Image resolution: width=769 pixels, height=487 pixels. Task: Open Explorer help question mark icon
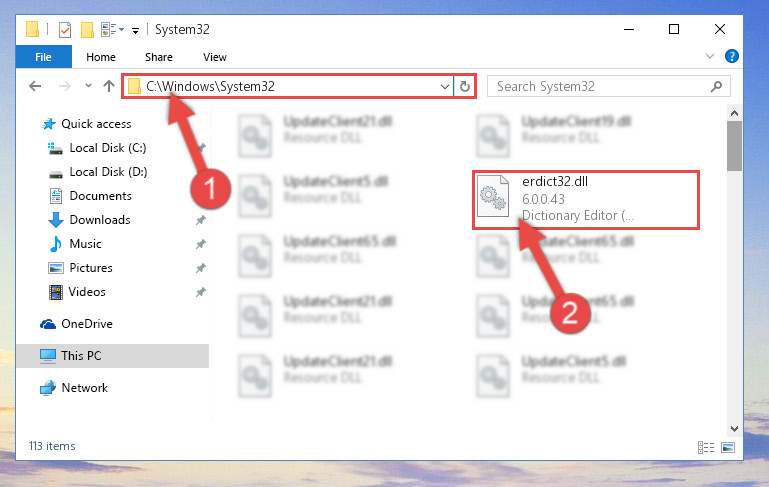pyautogui.click(x=731, y=56)
